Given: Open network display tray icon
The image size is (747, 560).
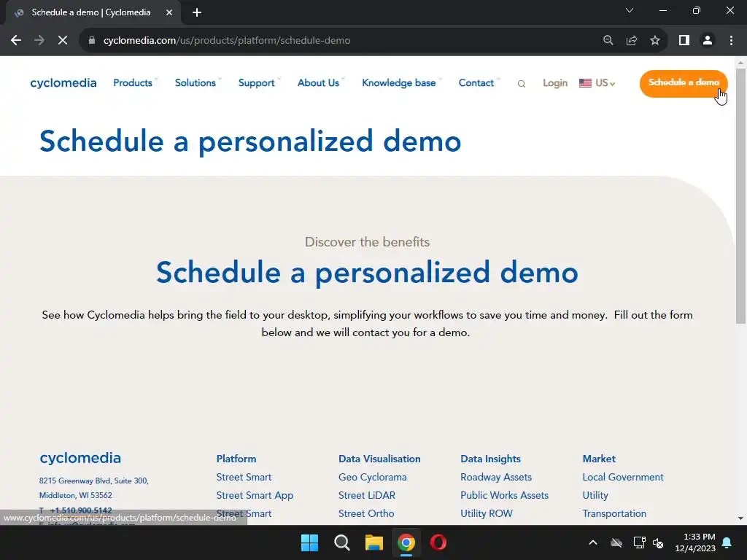Looking at the screenshot, I should coord(639,542).
